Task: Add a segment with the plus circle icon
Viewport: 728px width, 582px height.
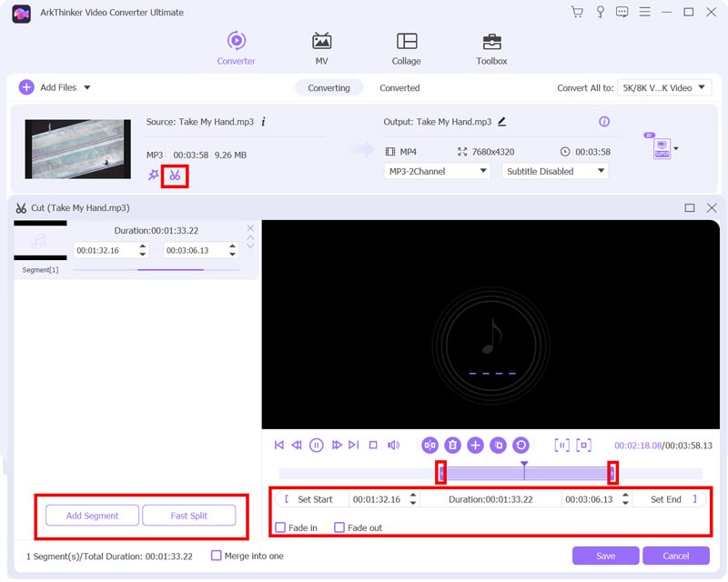Action: coord(475,446)
